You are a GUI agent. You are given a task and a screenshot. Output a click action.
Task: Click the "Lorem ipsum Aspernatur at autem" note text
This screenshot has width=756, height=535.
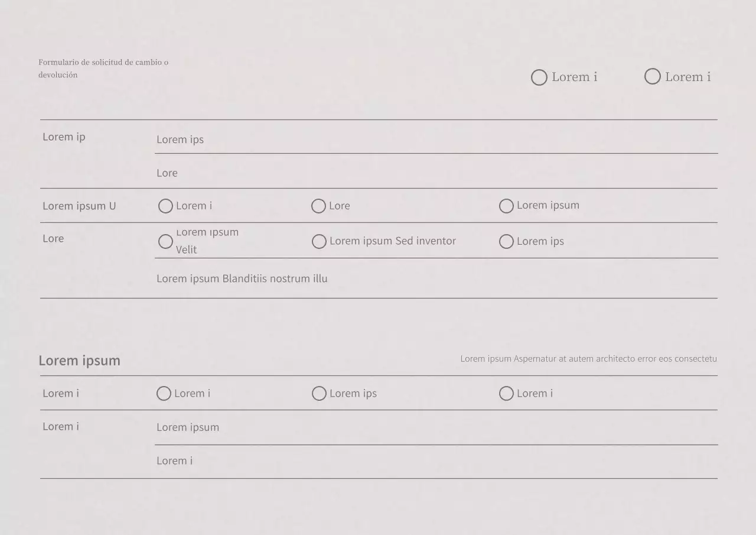(588, 359)
